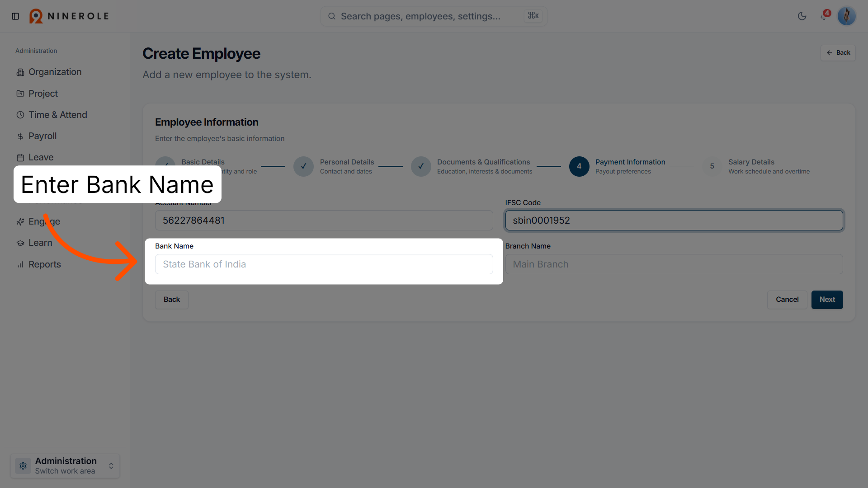
Task: Switch to dark mode moon icon
Action: 802,16
